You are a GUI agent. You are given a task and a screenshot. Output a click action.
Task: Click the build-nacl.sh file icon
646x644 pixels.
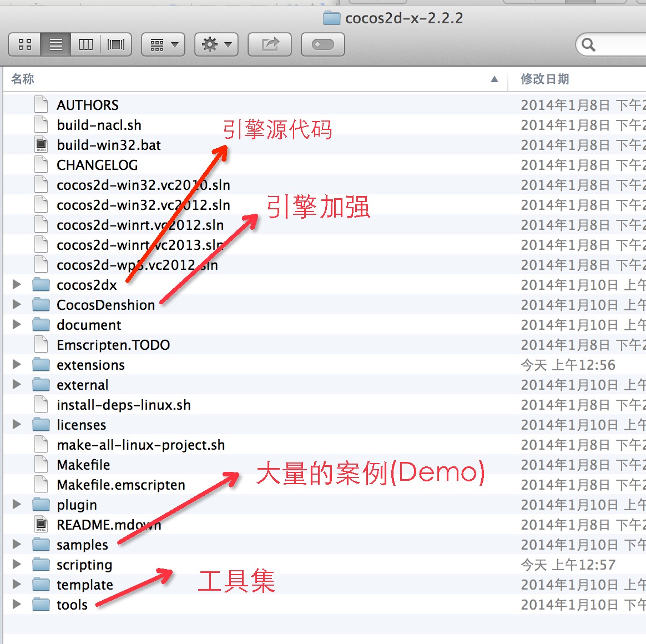click(41, 124)
